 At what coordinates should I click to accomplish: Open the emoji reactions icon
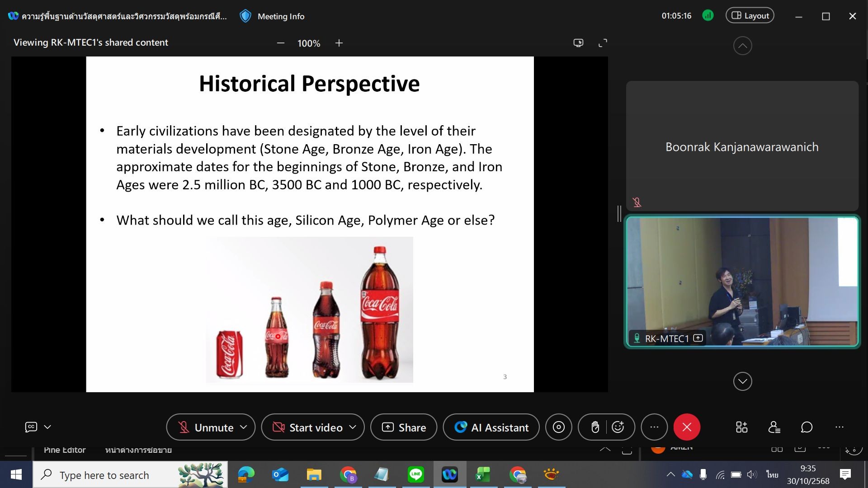tap(618, 427)
